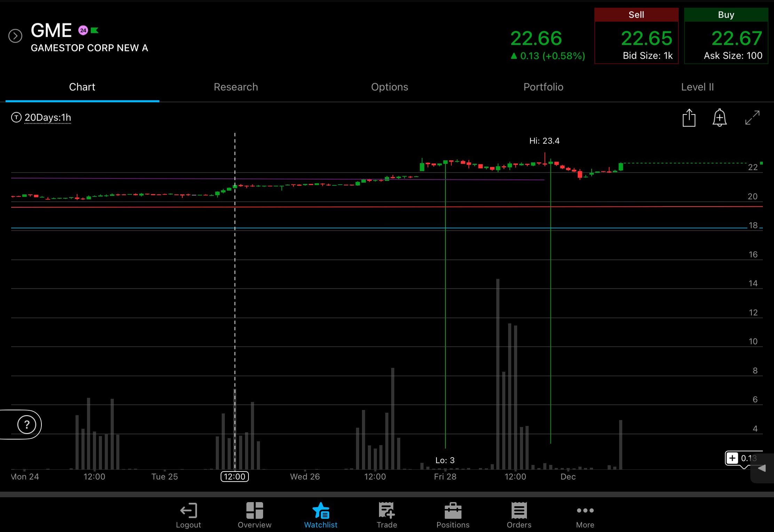Switch to the Level II tab
Screen dimensions: 774x532
click(x=697, y=87)
